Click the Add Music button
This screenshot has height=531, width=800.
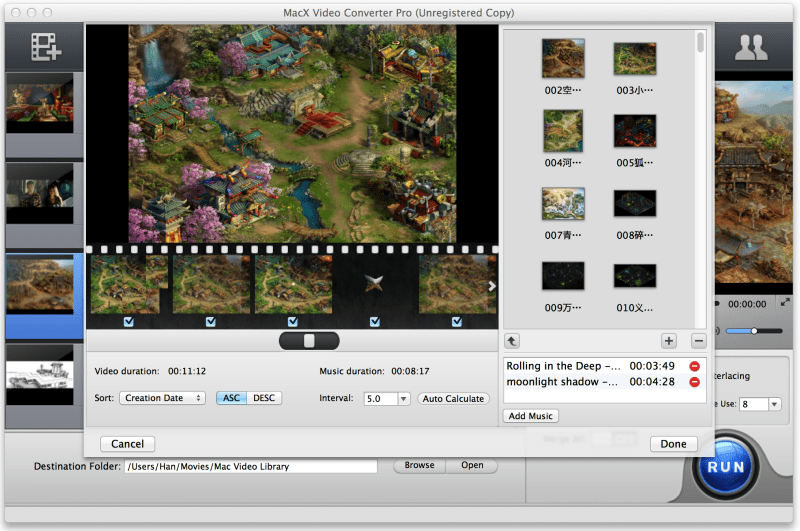(531, 416)
